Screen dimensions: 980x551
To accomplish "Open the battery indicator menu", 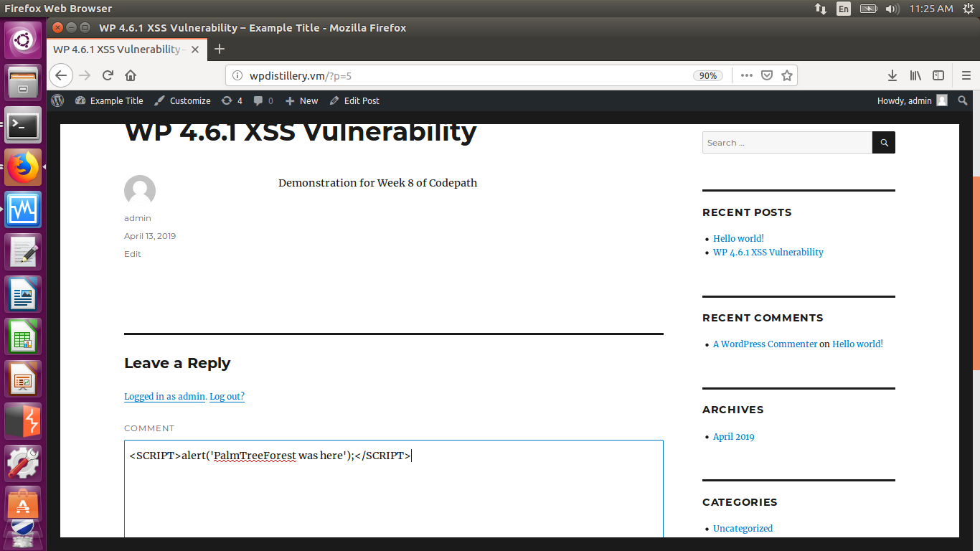I will click(x=868, y=9).
